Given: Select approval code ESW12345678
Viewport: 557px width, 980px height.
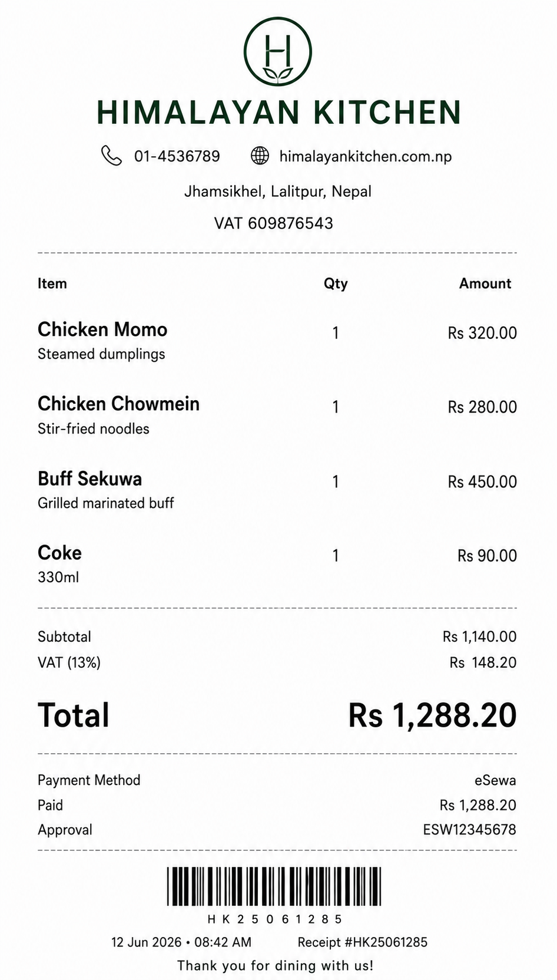Looking at the screenshot, I should 469,830.
